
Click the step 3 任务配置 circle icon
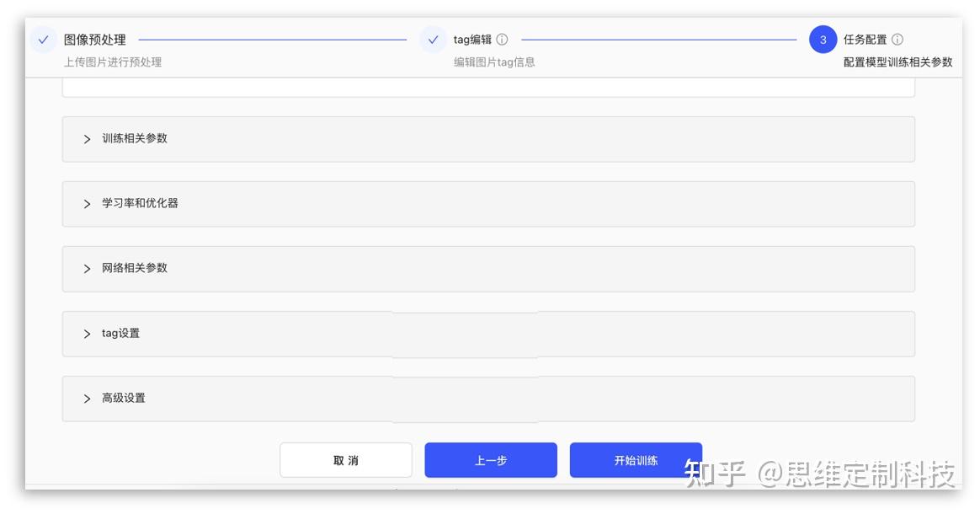tap(823, 40)
